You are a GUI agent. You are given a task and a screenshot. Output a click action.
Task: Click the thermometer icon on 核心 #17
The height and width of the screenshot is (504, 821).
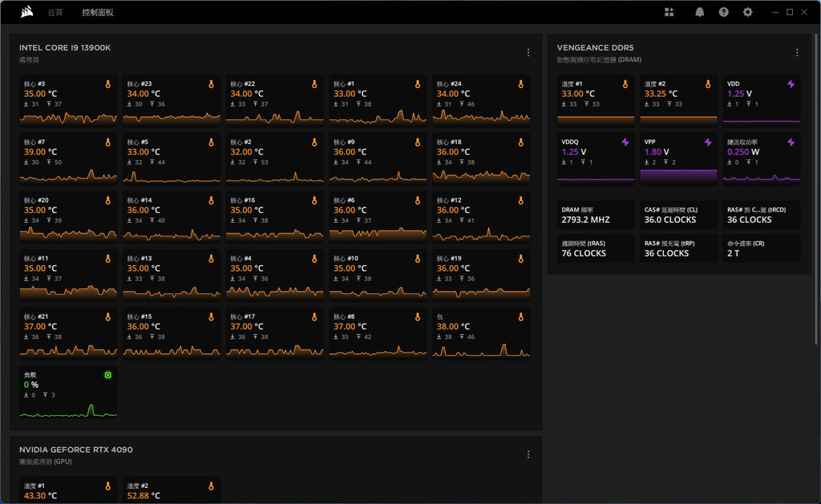[x=314, y=317]
